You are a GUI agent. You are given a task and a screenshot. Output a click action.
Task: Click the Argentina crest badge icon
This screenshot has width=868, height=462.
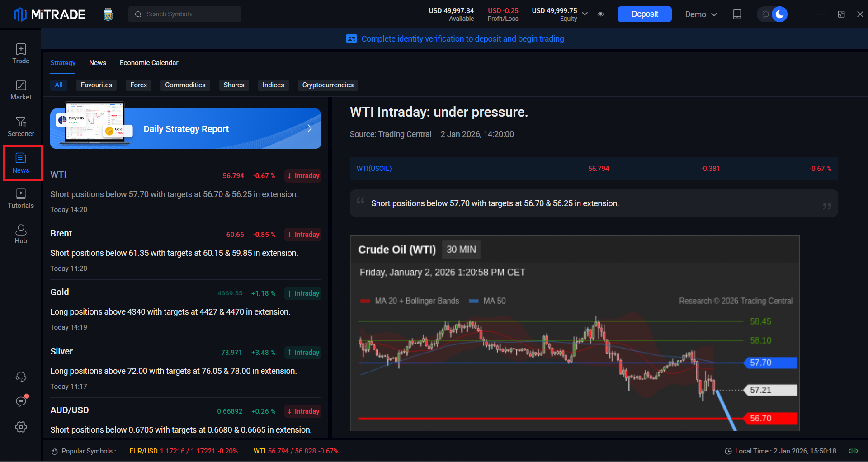[108, 14]
